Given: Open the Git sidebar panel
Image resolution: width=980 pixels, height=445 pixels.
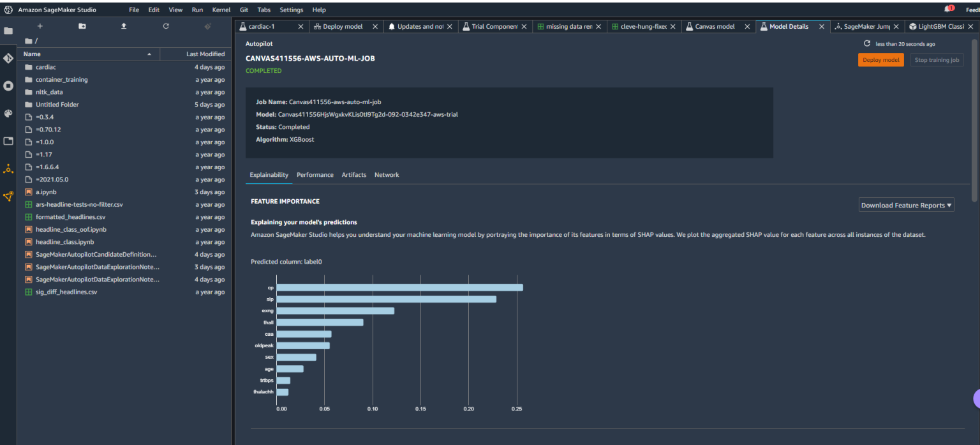Looking at the screenshot, I should 8,57.
